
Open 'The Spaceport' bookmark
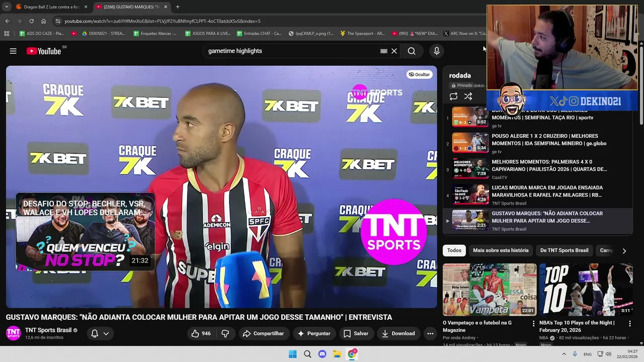pyautogui.click(x=362, y=34)
